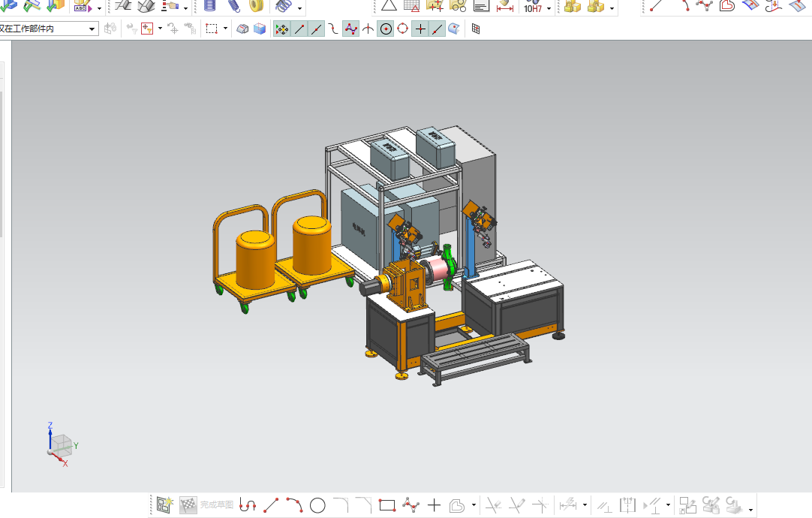This screenshot has width=812, height=518.
Task: Expand the 10H7 dropdown arrow
Action: click(549, 8)
